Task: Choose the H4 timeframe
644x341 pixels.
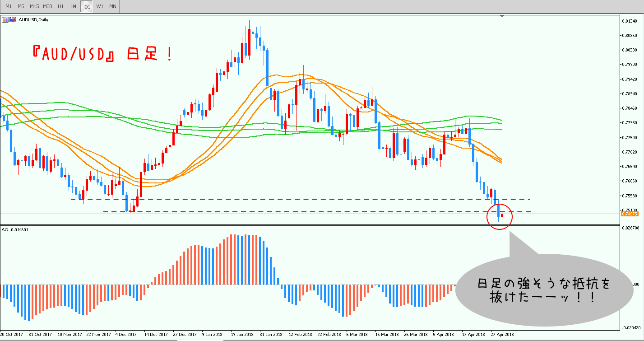Action: click(73, 6)
